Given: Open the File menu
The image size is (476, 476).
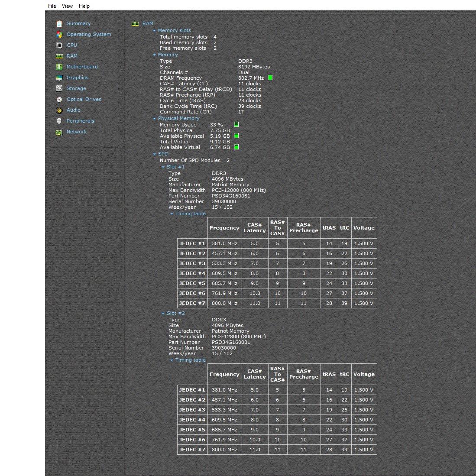Looking at the screenshot, I should pyautogui.click(x=52, y=6).
